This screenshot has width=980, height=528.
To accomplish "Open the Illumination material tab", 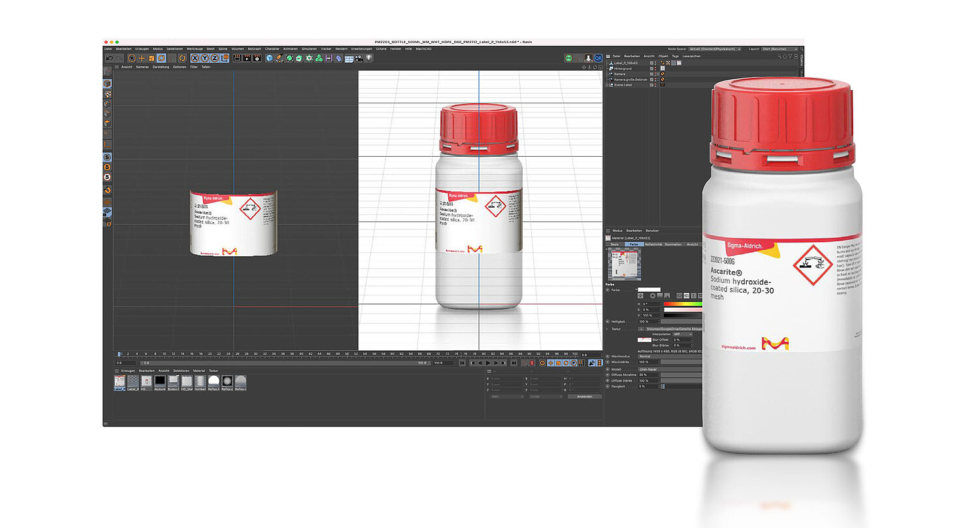I will tap(673, 244).
